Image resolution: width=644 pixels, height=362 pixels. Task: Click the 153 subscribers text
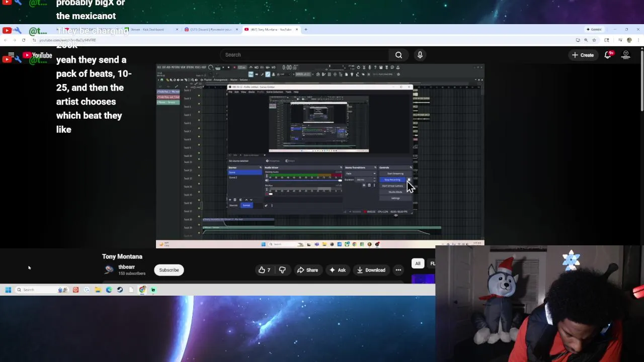point(132,274)
